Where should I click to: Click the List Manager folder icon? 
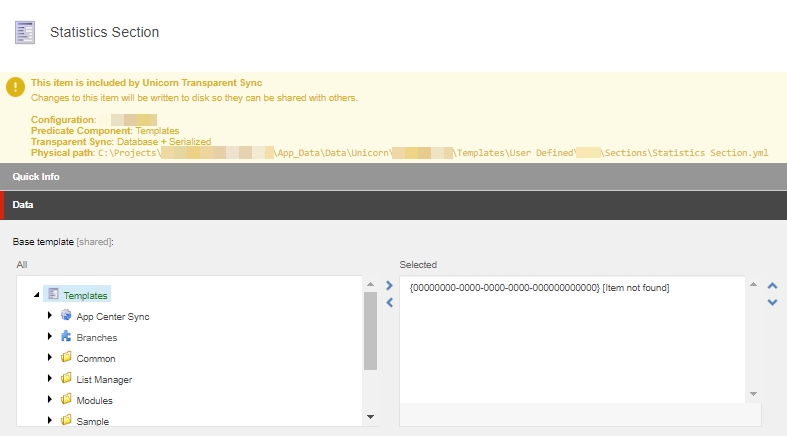[66, 379]
